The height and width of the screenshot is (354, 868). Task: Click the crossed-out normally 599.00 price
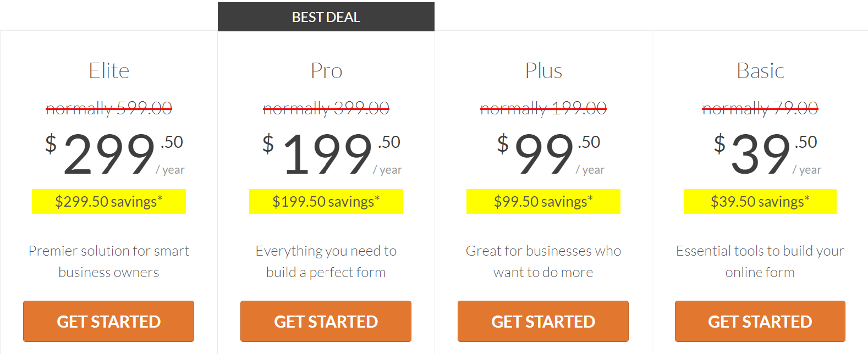(109, 108)
